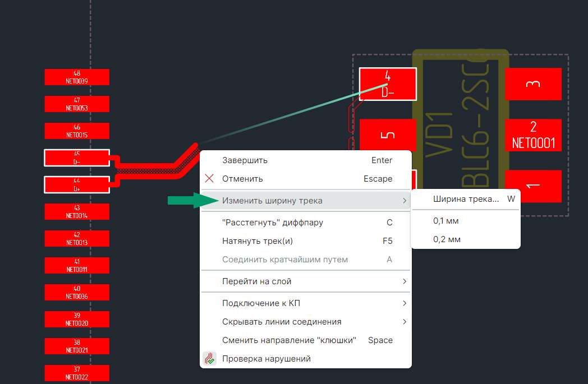The height and width of the screenshot is (384, 588).
Task: Expand "Изменить ширину трека" submenu arrow
Action: (x=404, y=201)
